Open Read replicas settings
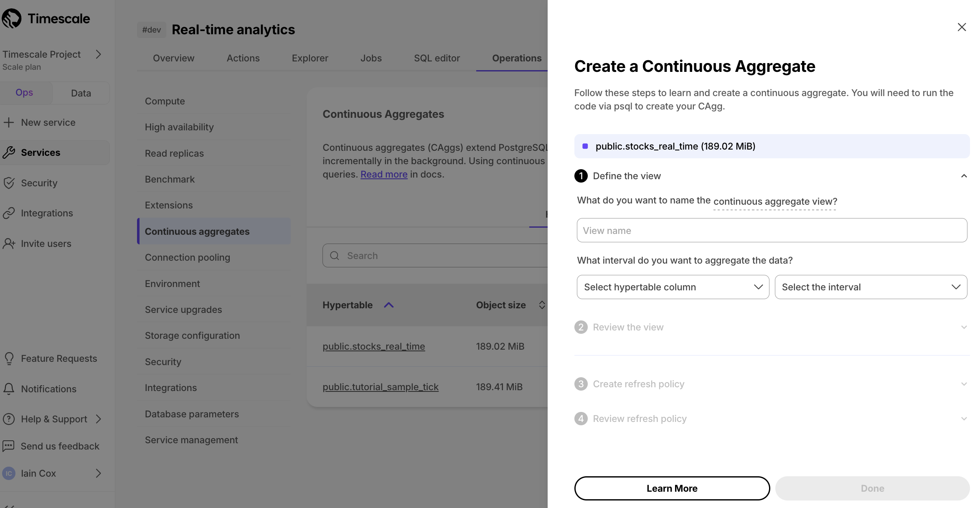 [x=214, y=153]
